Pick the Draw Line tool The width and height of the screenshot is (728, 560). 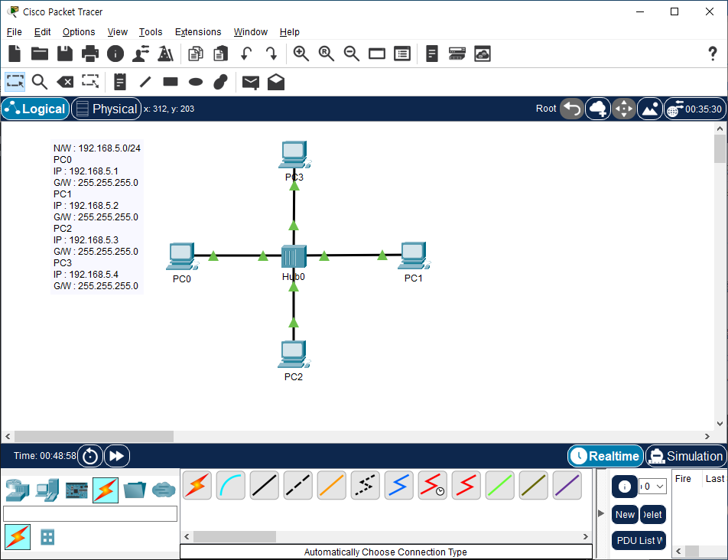pyautogui.click(x=145, y=82)
